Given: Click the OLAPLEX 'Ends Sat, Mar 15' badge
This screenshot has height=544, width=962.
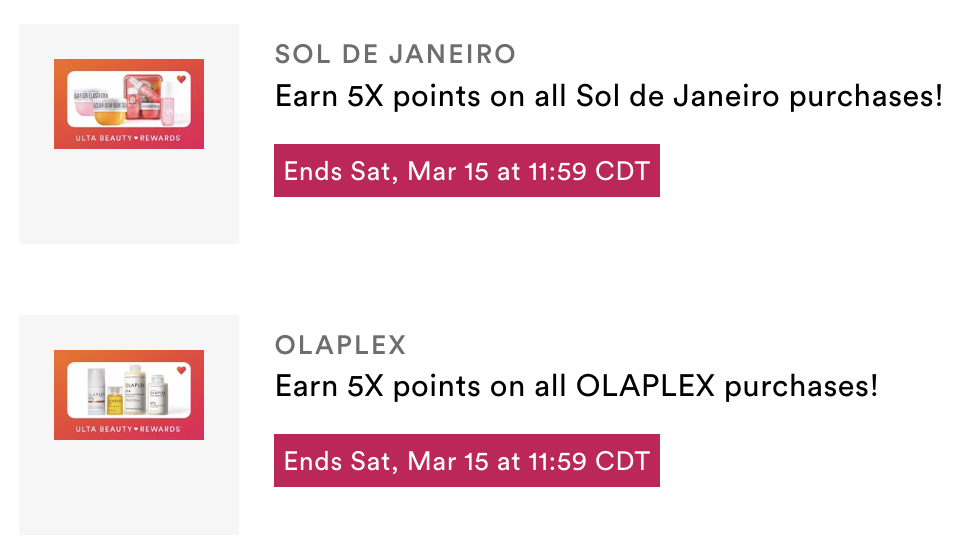Looking at the screenshot, I should pos(467,461).
